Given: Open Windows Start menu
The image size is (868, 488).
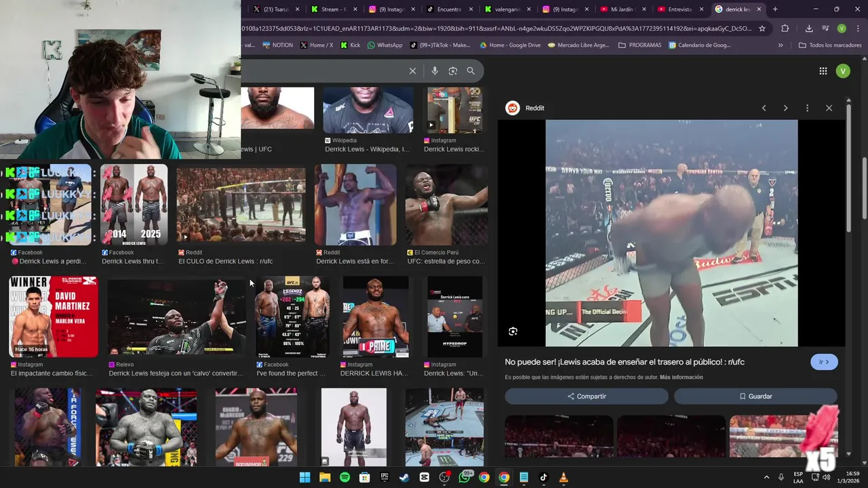Looking at the screenshot, I should (304, 477).
